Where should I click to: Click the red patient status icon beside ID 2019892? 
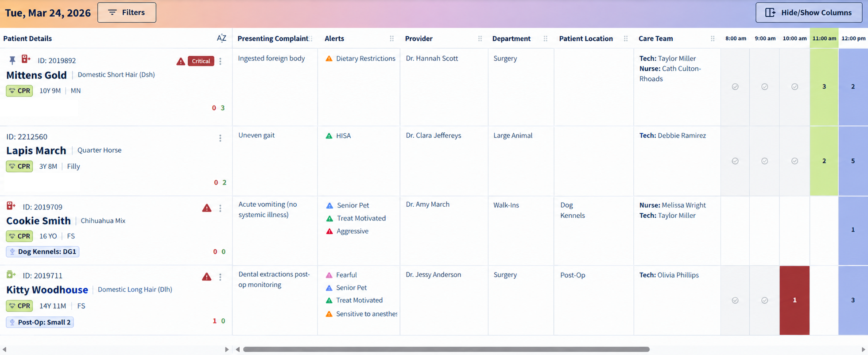[26, 59]
